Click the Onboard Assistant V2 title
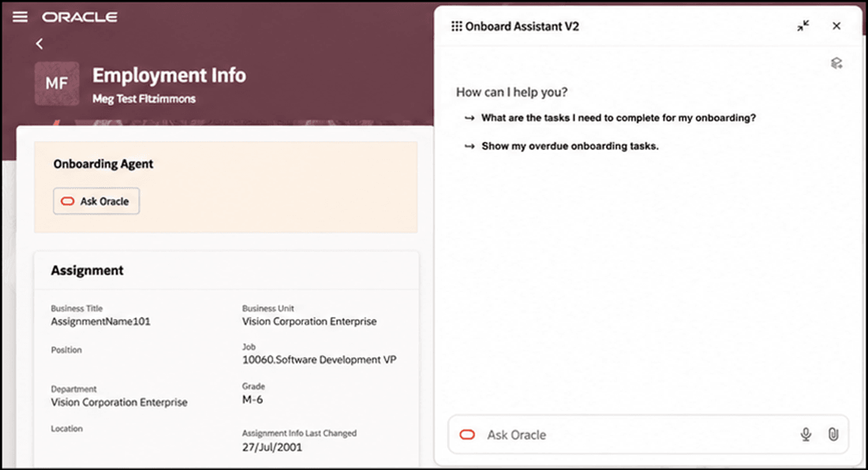The height and width of the screenshot is (470, 868). (522, 27)
